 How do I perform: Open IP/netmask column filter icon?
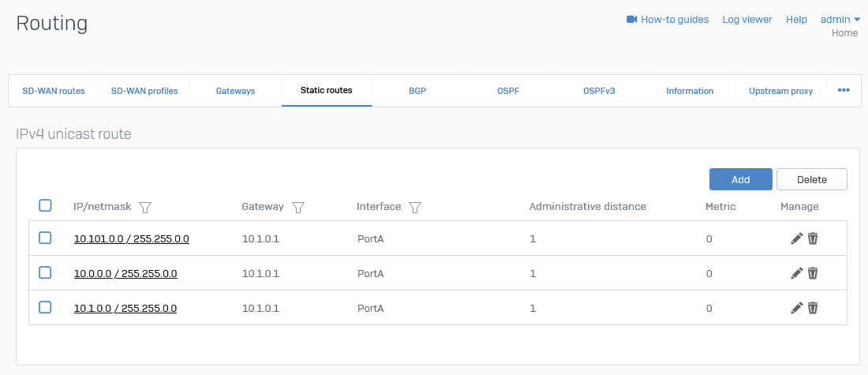145,208
